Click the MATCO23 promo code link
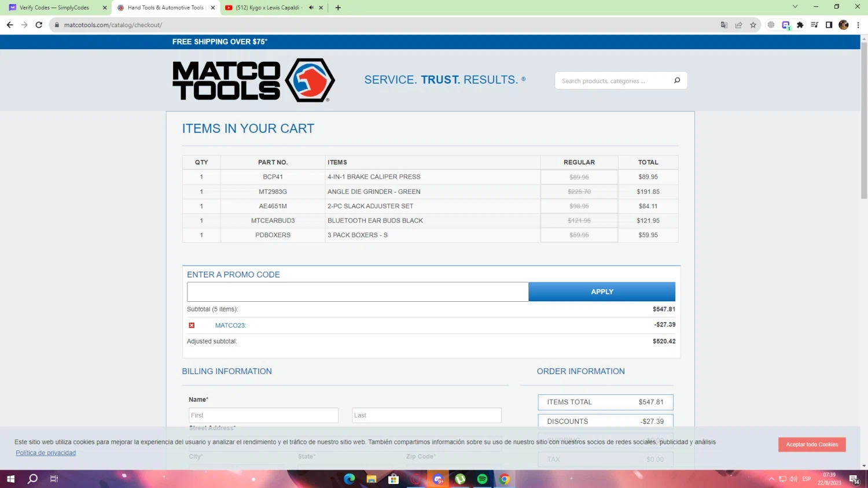This screenshot has height=488, width=868. (x=230, y=326)
